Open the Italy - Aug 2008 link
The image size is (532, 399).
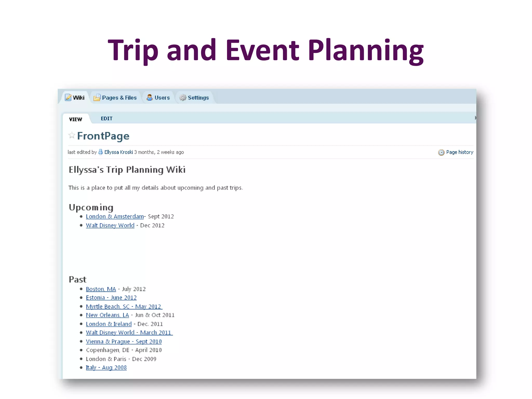pyautogui.click(x=106, y=367)
